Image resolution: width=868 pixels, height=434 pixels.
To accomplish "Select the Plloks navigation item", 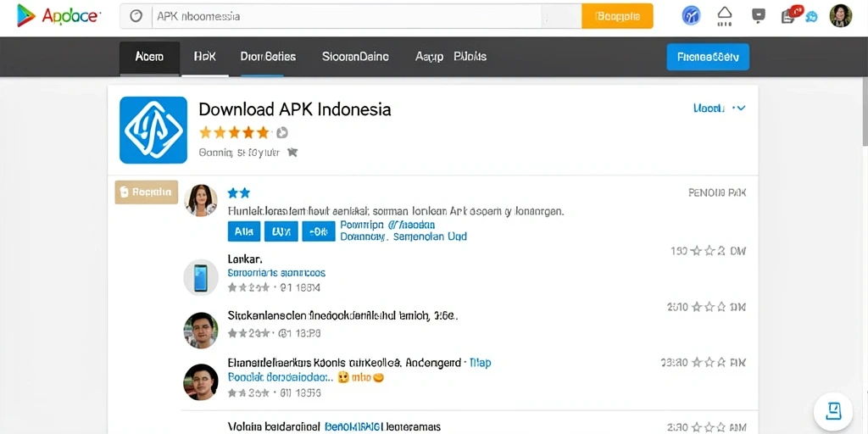I will click(x=470, y=57).
